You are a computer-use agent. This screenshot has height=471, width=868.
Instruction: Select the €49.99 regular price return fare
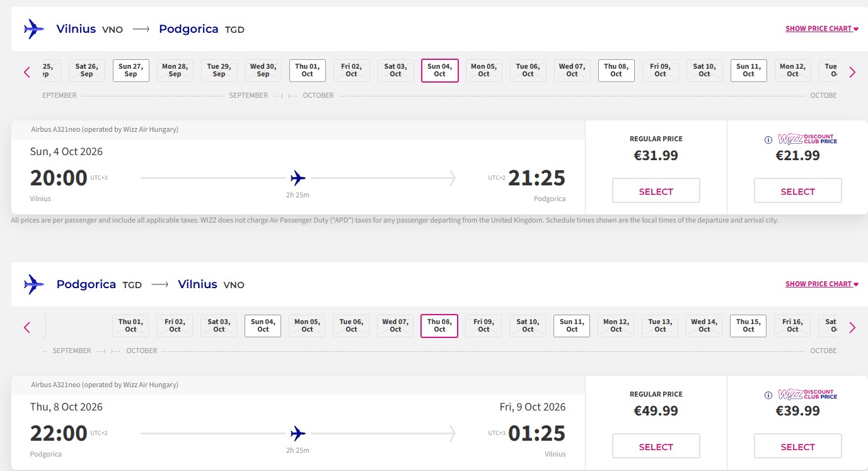click(x=656, y=446)
